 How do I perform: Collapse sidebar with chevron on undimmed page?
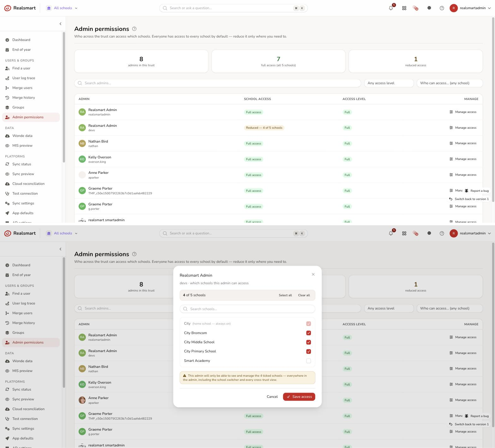click(60, 24)
